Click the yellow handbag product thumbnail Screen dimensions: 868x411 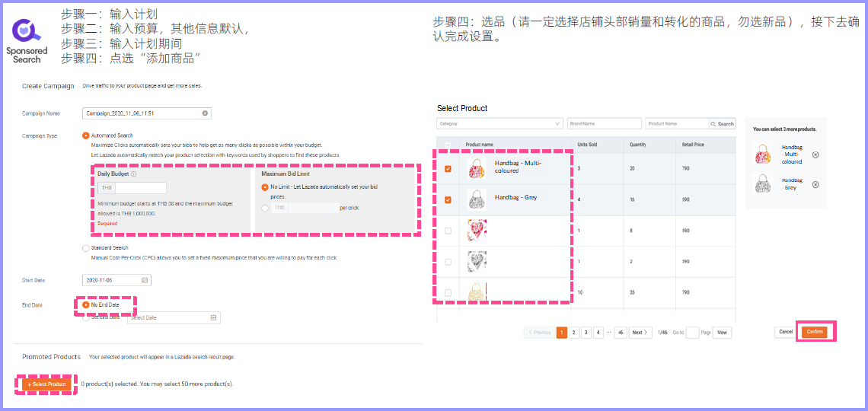(x=477, y=292)
